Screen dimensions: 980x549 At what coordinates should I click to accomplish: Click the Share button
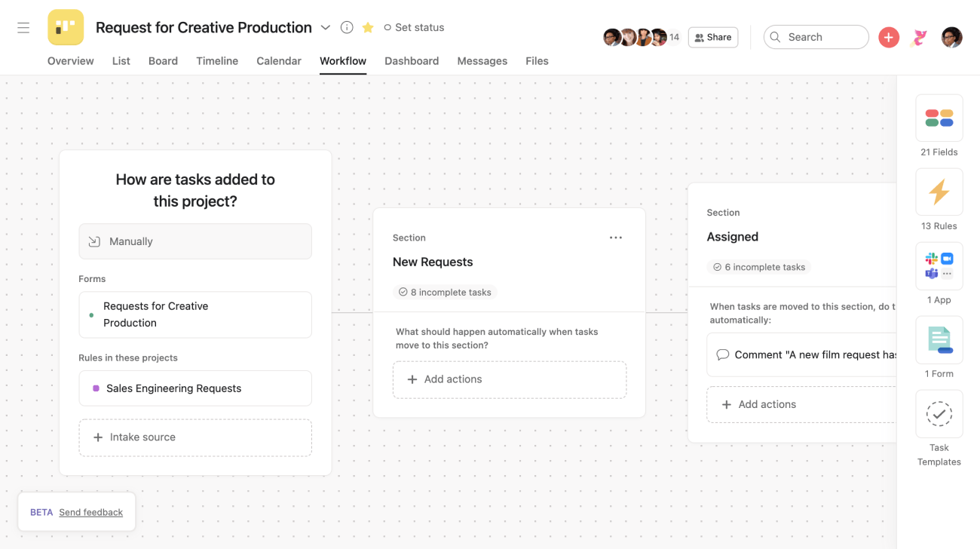point(712,36)
